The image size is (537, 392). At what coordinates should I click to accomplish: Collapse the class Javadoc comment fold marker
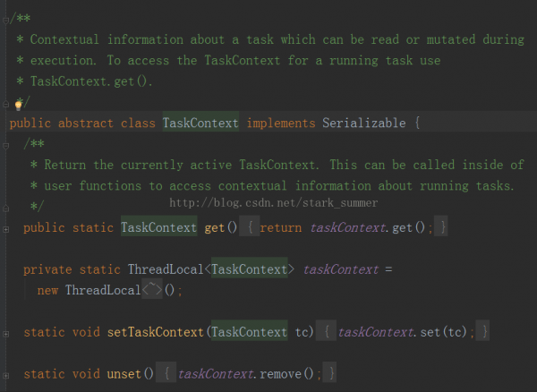click(5, 21)
